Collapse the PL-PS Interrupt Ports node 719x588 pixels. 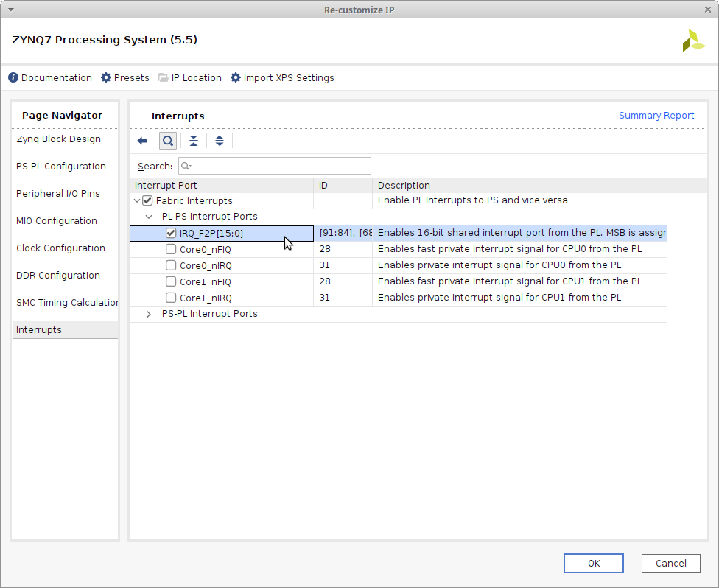[149, 217]
